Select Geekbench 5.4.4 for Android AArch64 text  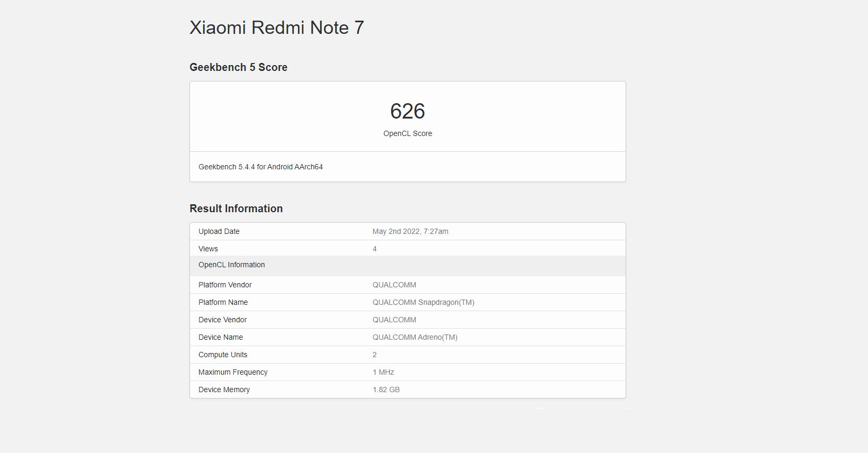(260, 167)
